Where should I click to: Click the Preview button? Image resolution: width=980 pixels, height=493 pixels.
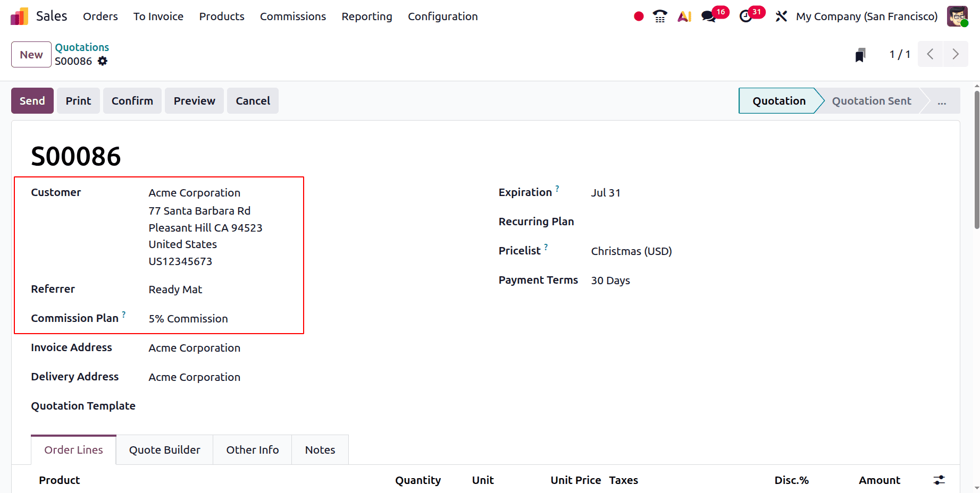[195, 101]
